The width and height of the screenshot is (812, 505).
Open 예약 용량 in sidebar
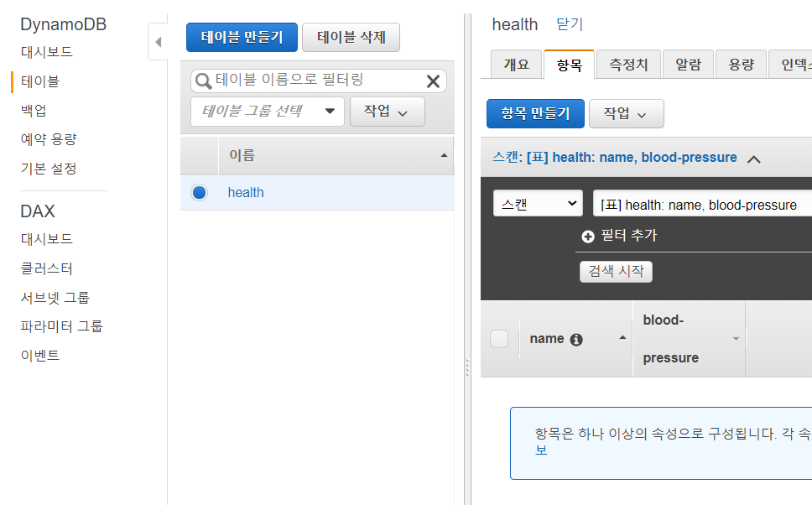coord(49,139)
